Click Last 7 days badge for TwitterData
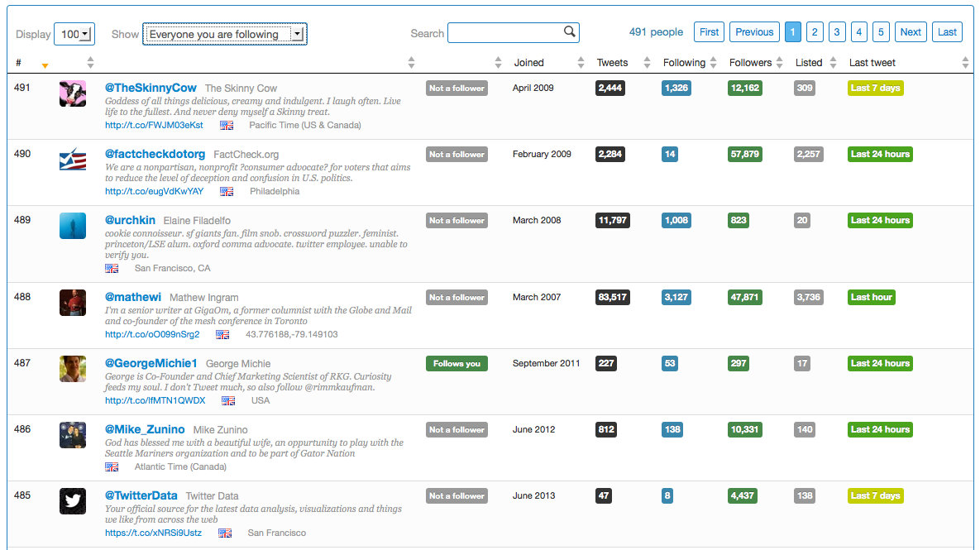Image resolution: width=980 pixels, height=550 pixels. point(875,496)
